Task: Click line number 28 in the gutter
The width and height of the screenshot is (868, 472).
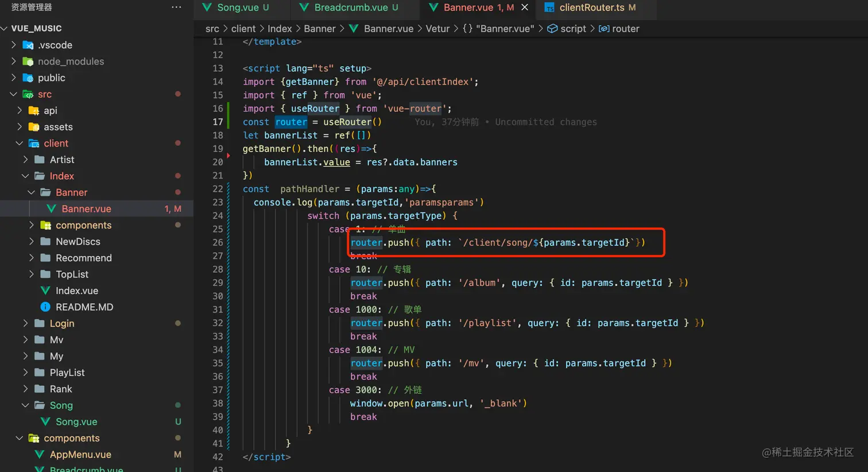Action: pos(218,269)
